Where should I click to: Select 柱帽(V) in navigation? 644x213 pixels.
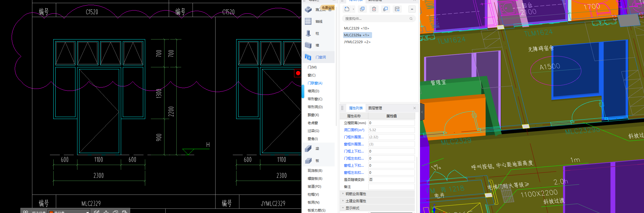[313, 195]
